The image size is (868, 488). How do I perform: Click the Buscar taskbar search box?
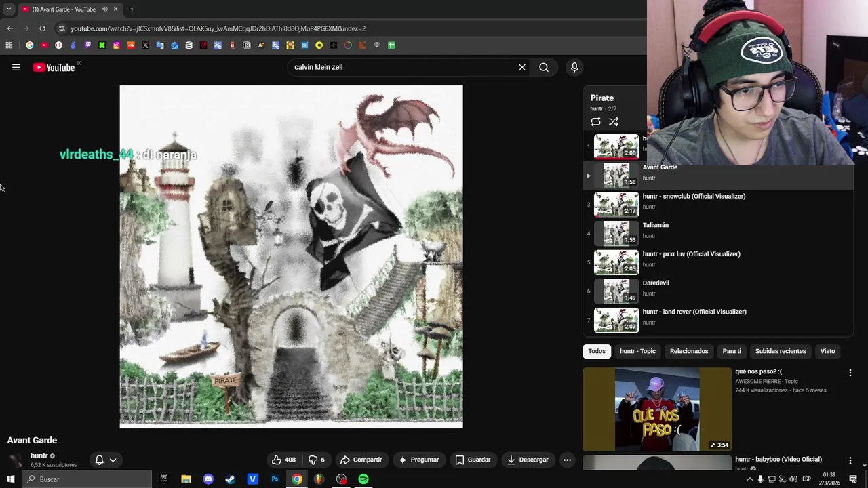(x=87, y=479)
